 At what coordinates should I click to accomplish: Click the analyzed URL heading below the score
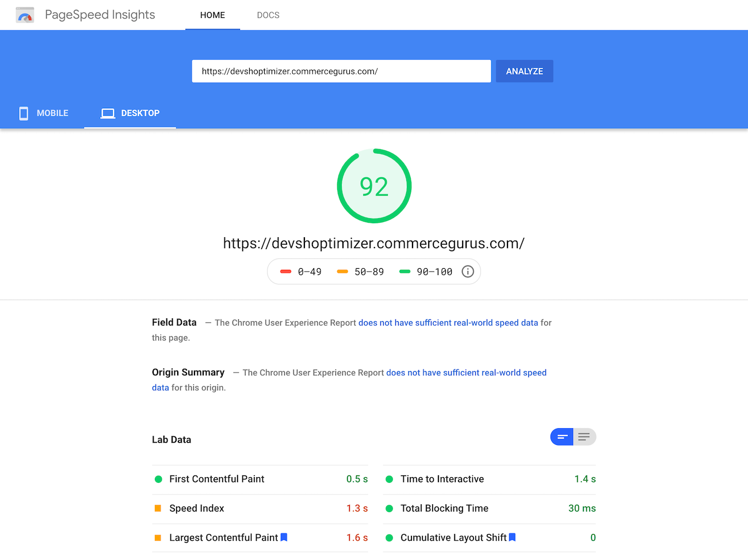[374, 243]
